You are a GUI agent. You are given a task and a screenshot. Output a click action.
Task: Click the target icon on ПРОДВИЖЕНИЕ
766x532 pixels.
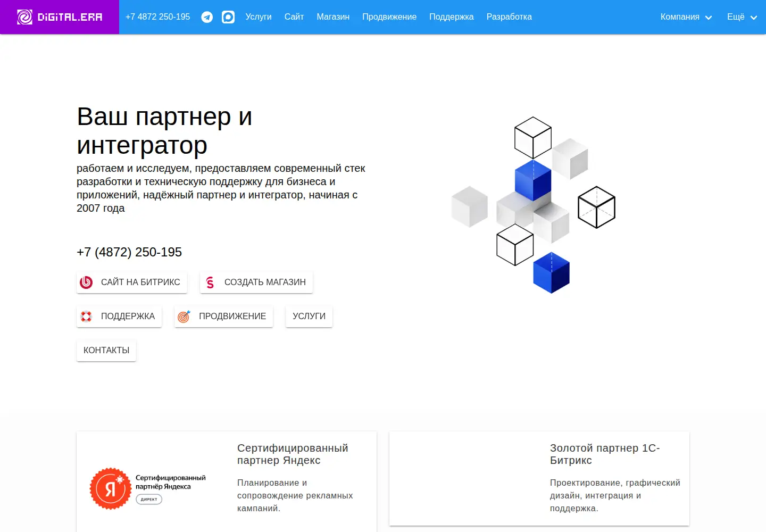[184, 317]
